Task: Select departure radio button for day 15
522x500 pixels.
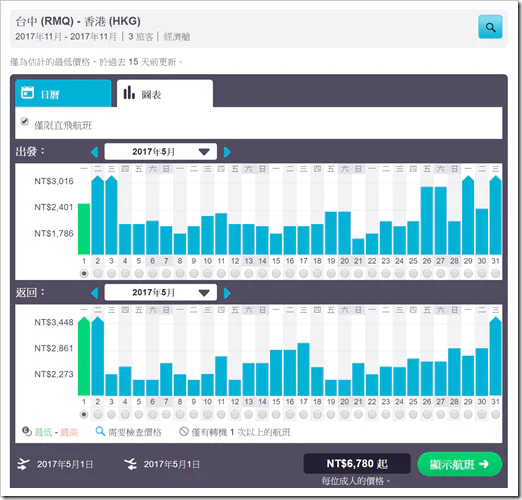Action: tap(276, 274)
